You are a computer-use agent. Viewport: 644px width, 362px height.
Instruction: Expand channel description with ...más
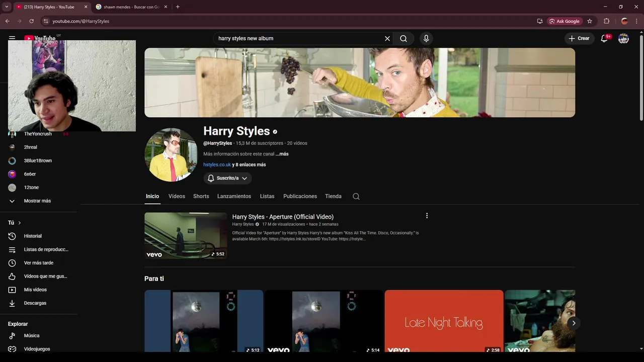coord(282,154)
